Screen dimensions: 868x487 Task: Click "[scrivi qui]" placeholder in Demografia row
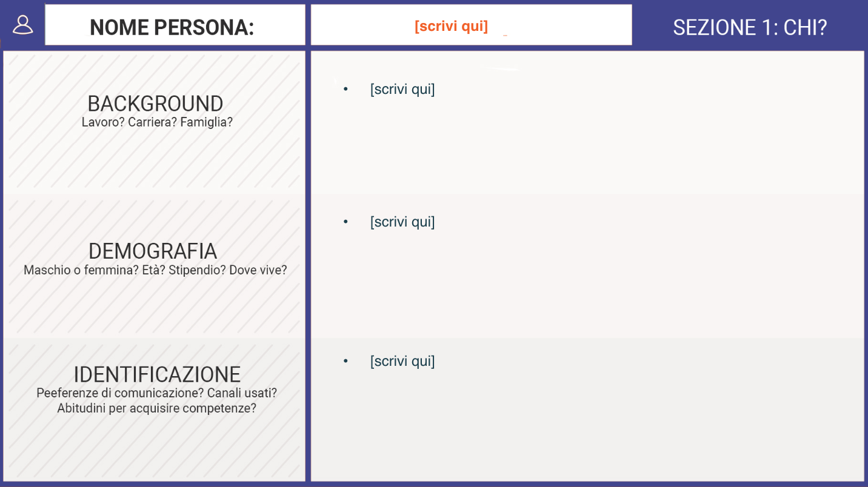pos(402,222)
